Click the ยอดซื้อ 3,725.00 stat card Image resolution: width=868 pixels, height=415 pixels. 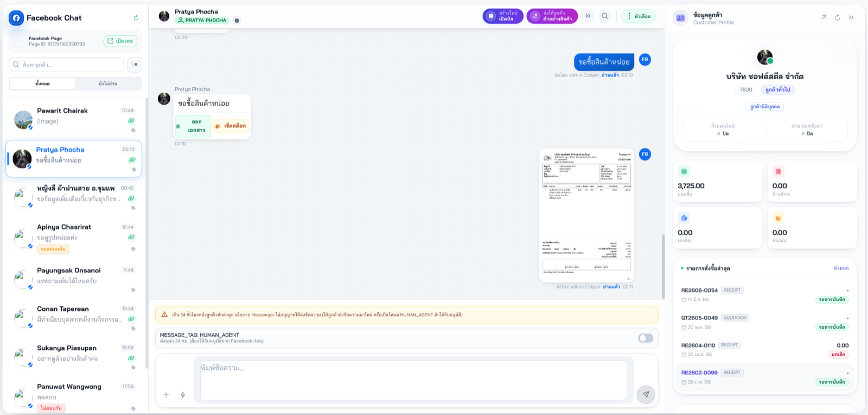[718, 181]
